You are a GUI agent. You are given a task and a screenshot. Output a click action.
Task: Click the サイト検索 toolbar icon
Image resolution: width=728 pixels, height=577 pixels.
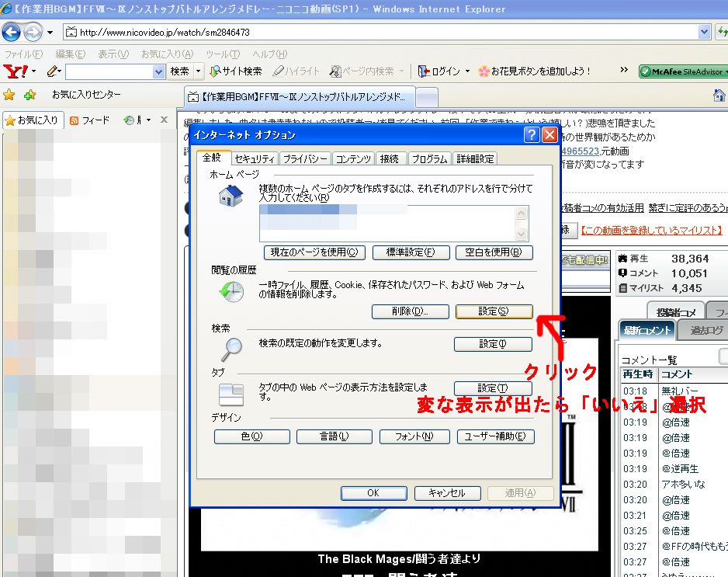(x=236, y=71)
